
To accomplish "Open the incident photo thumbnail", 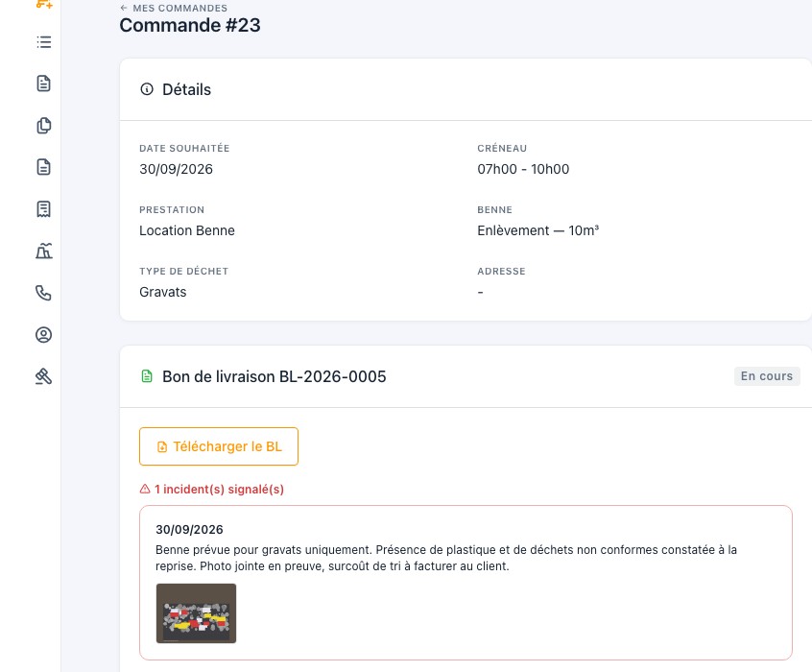I will [x=196, y=613].
